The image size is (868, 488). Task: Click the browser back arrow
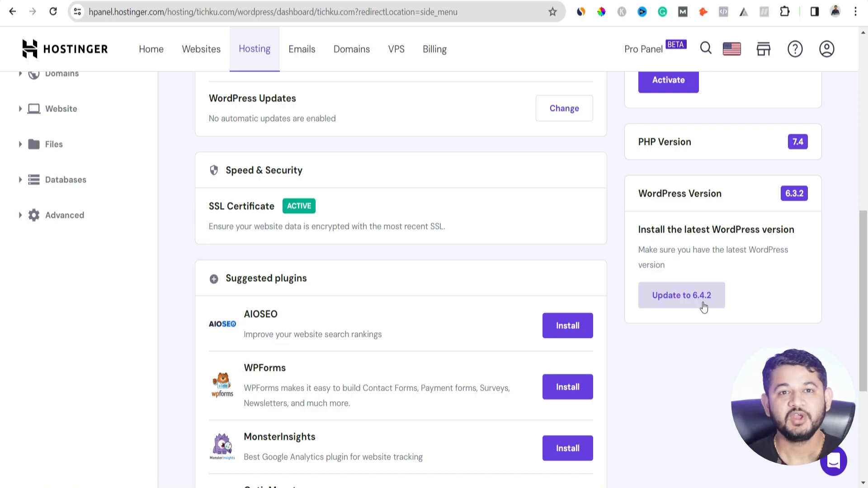(x=13, y=12)
